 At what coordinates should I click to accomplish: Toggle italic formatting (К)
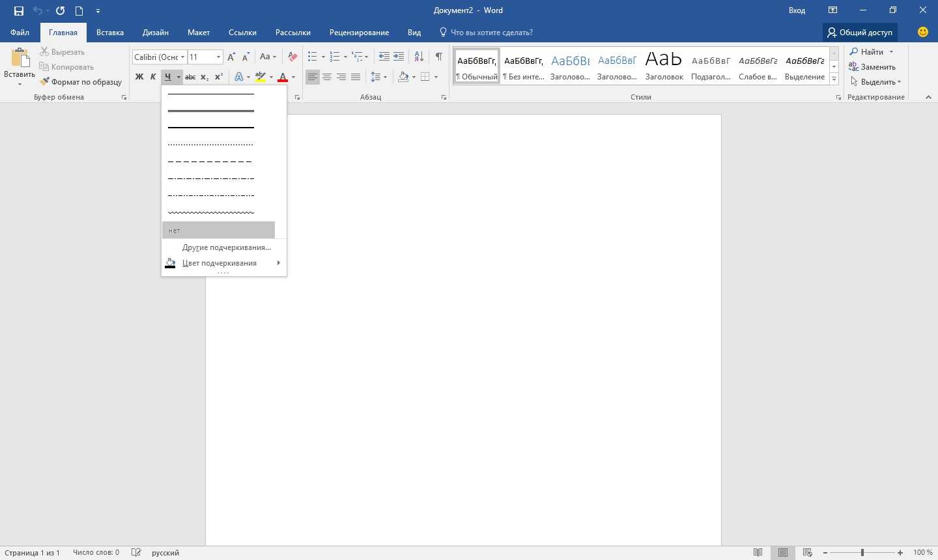(153, 77)
